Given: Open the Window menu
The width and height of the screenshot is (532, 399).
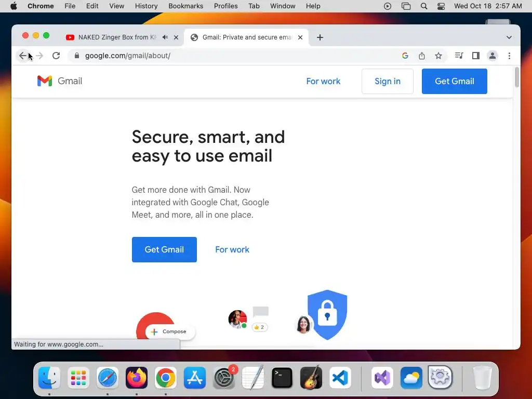Looking at the screenshot, I should (x=283, y=6).
